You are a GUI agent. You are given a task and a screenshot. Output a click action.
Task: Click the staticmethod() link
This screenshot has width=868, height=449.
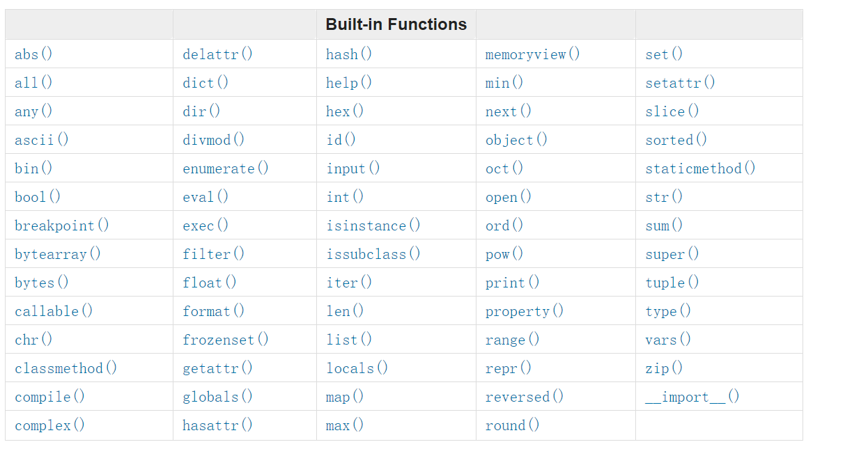(x=700, y=168)
